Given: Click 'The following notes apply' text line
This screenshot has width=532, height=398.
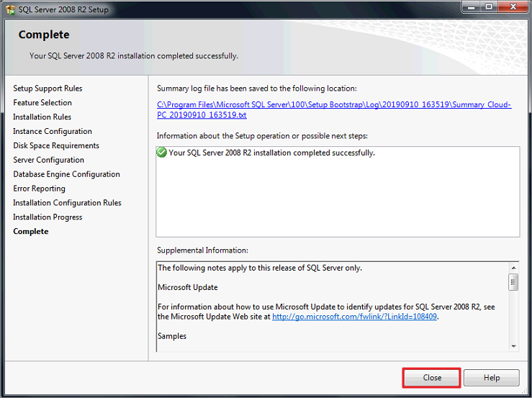Looking at the screenshot, I should [x=260, y=268].
